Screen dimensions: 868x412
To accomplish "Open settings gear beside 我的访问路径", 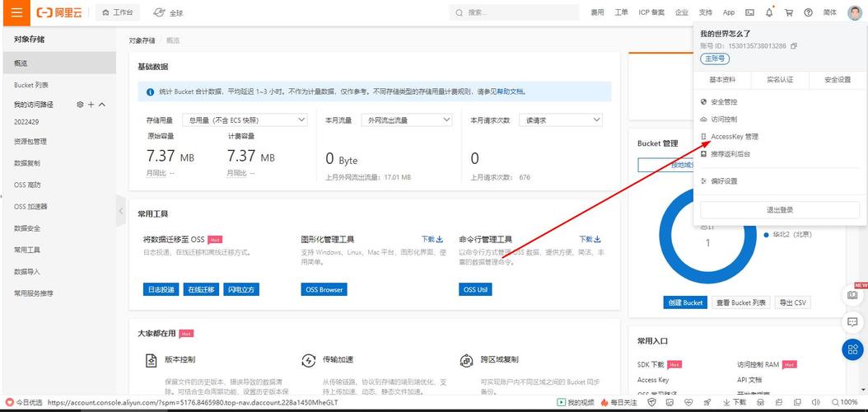I will click(x=80, y=104).
